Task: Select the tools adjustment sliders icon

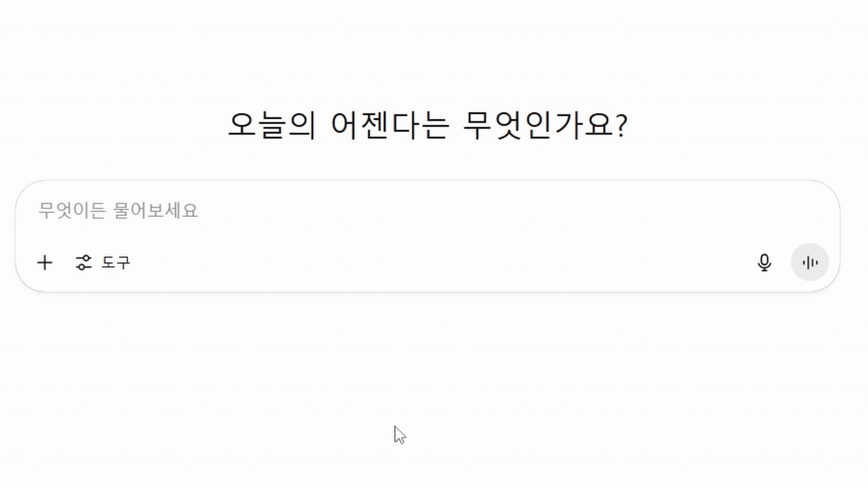Action: point(84,263)
